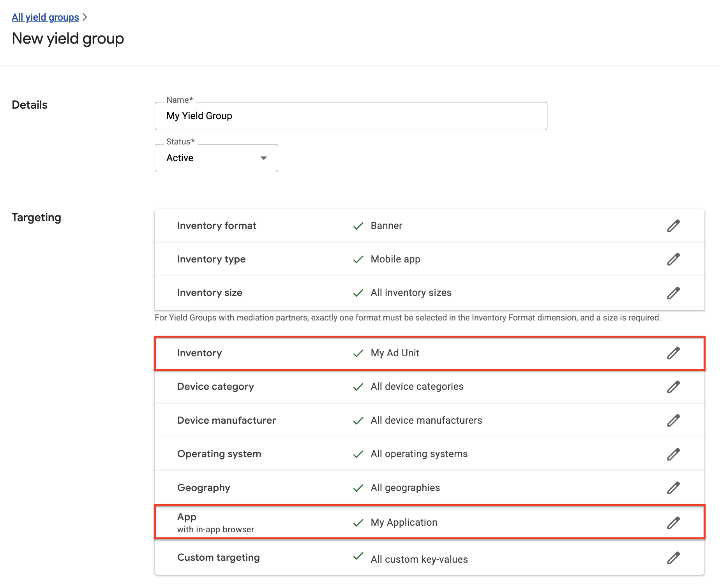This screenshot has width=720, height=588.
Task: Edit Geography with its pencil icon
Action: pyautogui.click(x=673, y=488)
